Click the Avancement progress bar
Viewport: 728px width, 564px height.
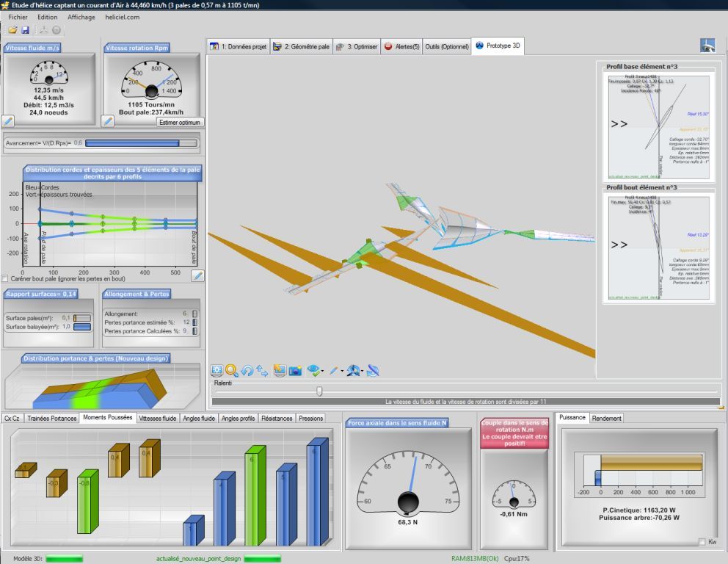point(141,143)
